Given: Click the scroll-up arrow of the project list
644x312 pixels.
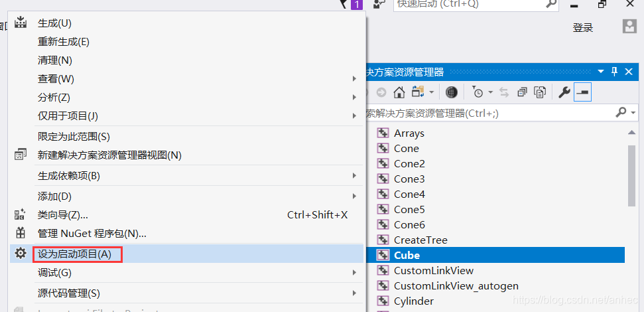Looking at the screenshot, I should [x=631, y=132].
